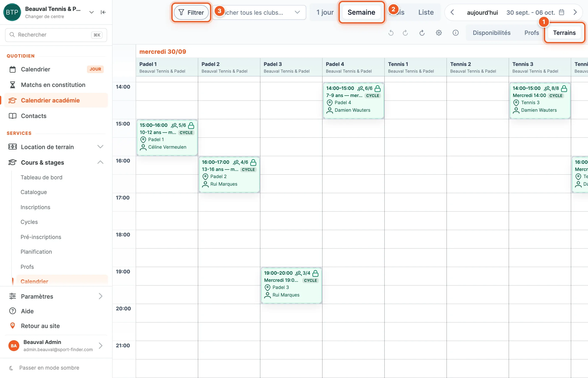Go to next week with right chevron
The height and width of the screenshot is (378, 588).
[x=575, y=12]
